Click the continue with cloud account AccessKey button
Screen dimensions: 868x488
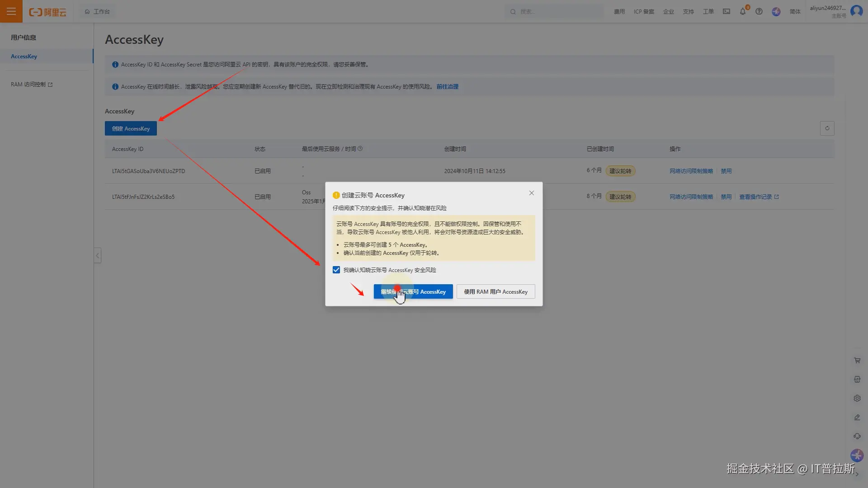[413, 292]
